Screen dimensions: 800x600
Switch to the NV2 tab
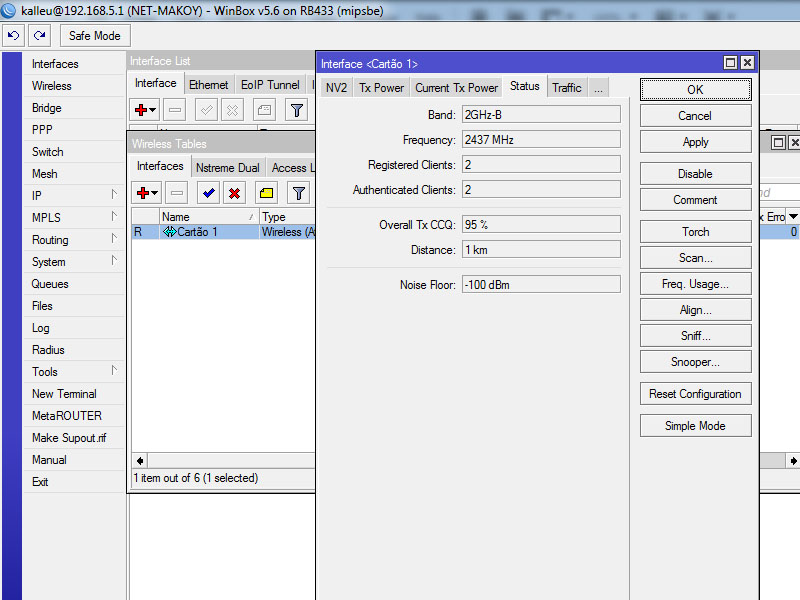[x=336, y=88]
